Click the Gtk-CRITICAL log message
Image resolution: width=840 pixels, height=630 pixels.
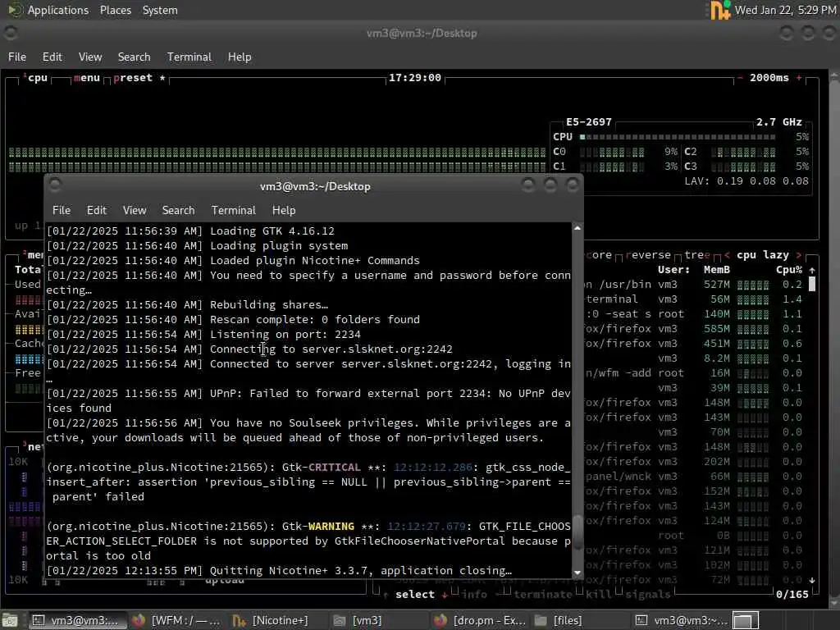(x=308, y=482)
